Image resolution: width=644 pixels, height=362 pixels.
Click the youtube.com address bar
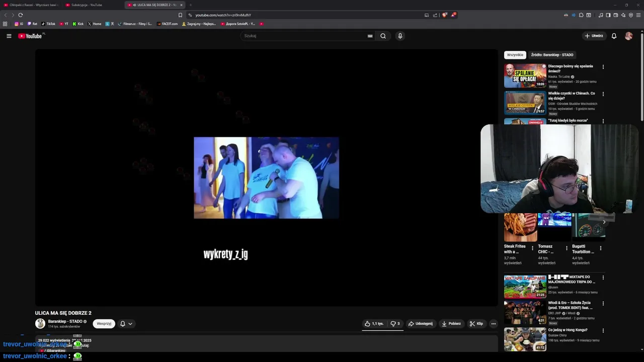[x=307, y=15]
